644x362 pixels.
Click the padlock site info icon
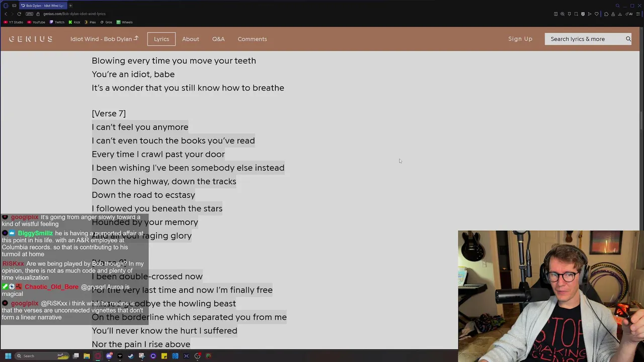click(38, 14)
